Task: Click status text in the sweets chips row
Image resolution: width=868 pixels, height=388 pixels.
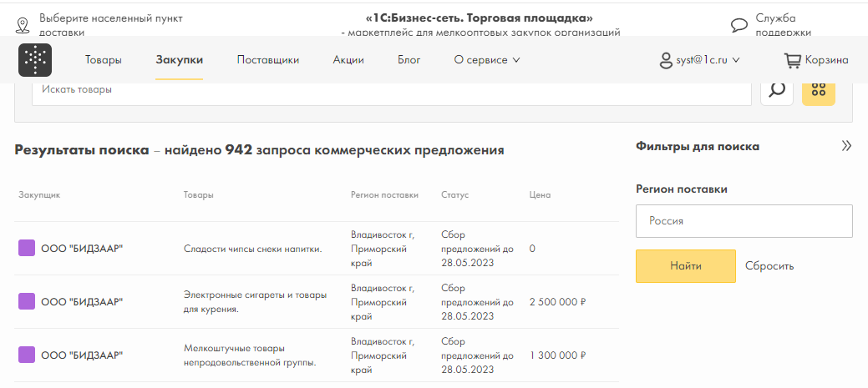Action: (x=477, y=249)
